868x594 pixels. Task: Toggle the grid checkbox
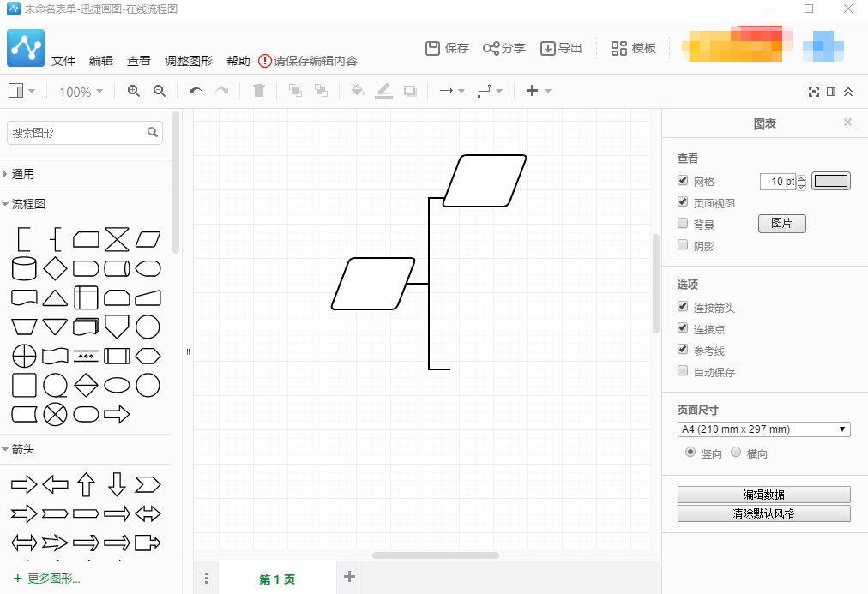683,181
